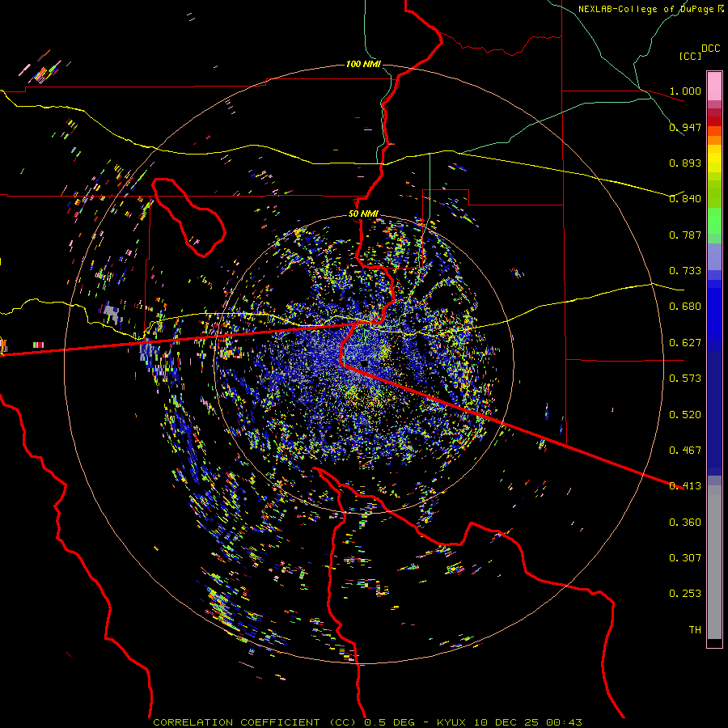This screenshot has height=728, width=728.
Task: Click the TH label at legend bottom
Action: [x=695, y=630]
